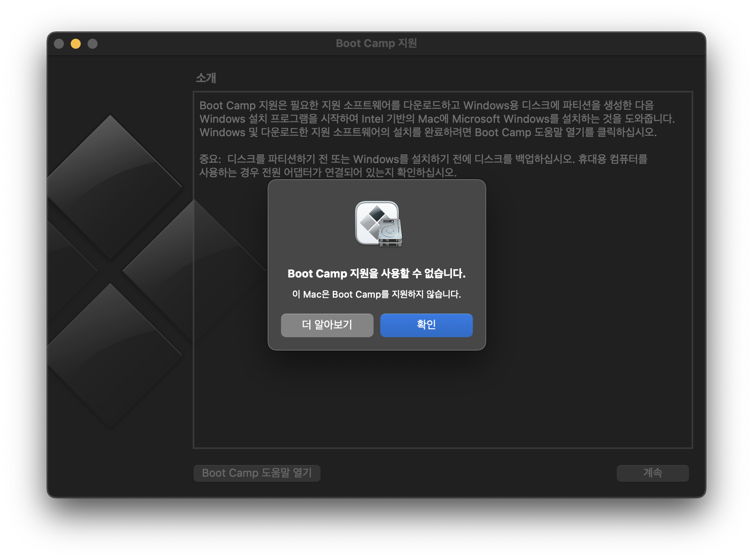The width and height of the screenshot is (753, 560).
Task: Click the window title 'Boot Camp 지원'
Action: point(376,43)
